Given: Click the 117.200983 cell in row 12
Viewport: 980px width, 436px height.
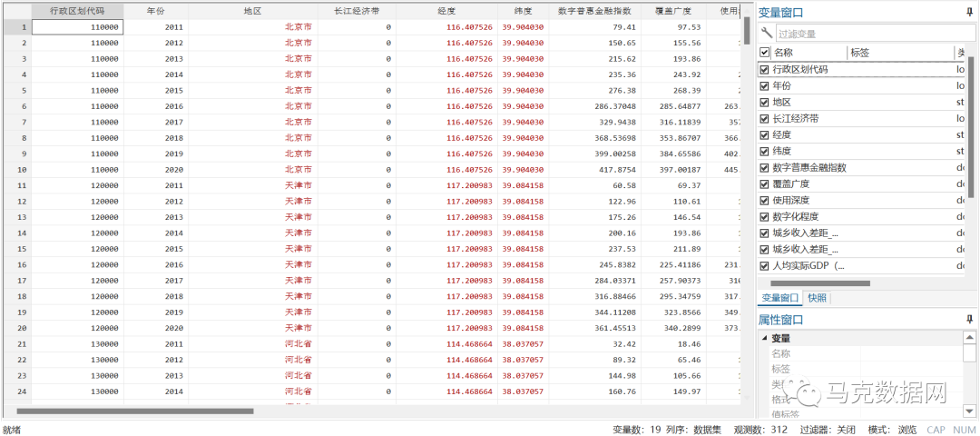Looking at the screenshot, I should coord(446,202).
